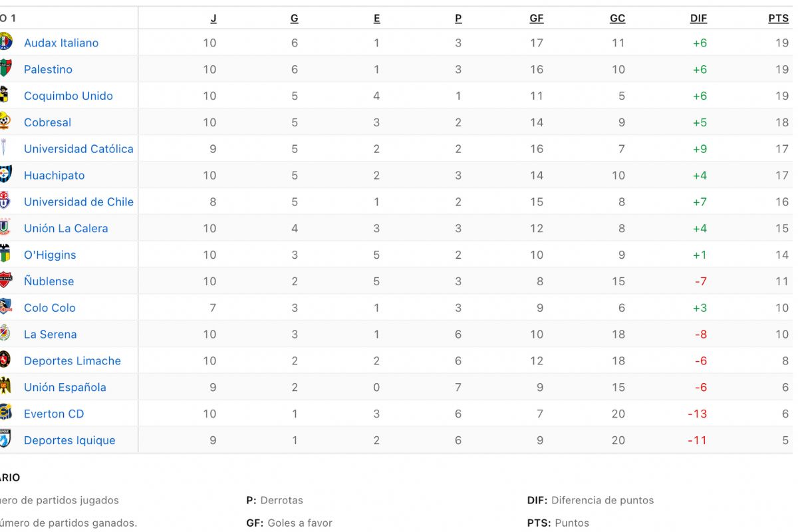Click the Ñublense team crest icon

(x=5, y=281)
